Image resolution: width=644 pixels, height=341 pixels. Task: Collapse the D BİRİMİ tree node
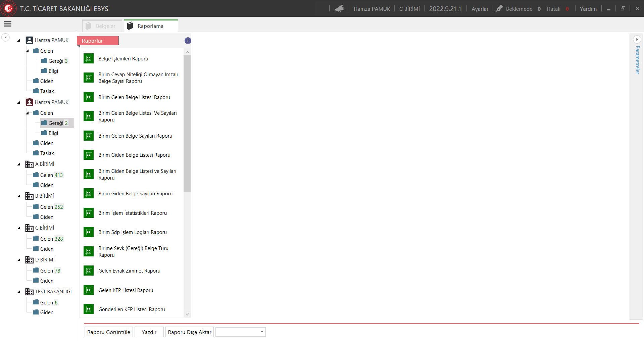[19, 260]
